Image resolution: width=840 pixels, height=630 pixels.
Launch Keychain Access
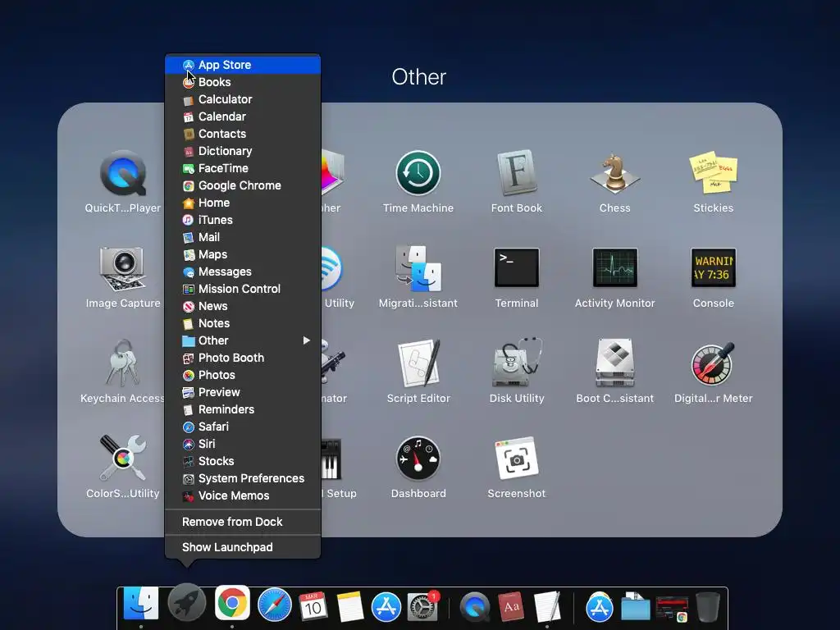pyautogui.click(x=123, y=363)
